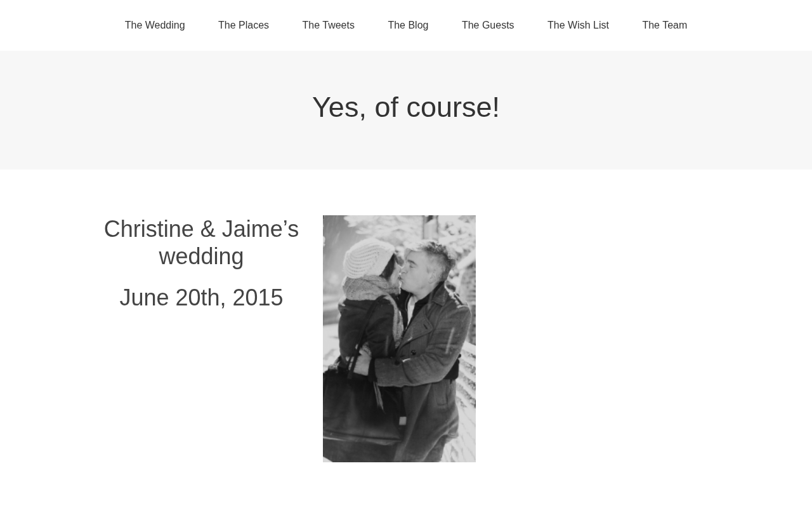Open The Wedding menu item
This screenshot has height=508, width=812.
[155, 25]
